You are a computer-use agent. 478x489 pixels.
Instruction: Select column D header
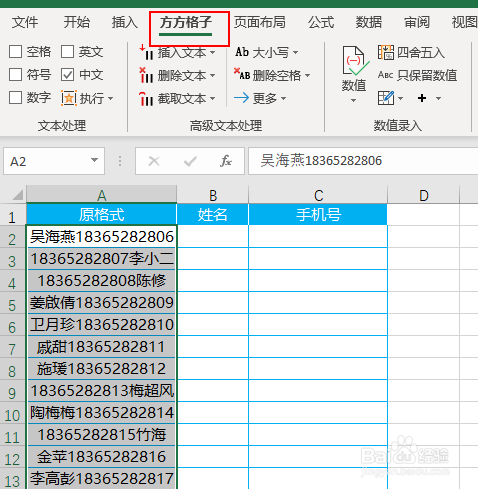(424, 195)
